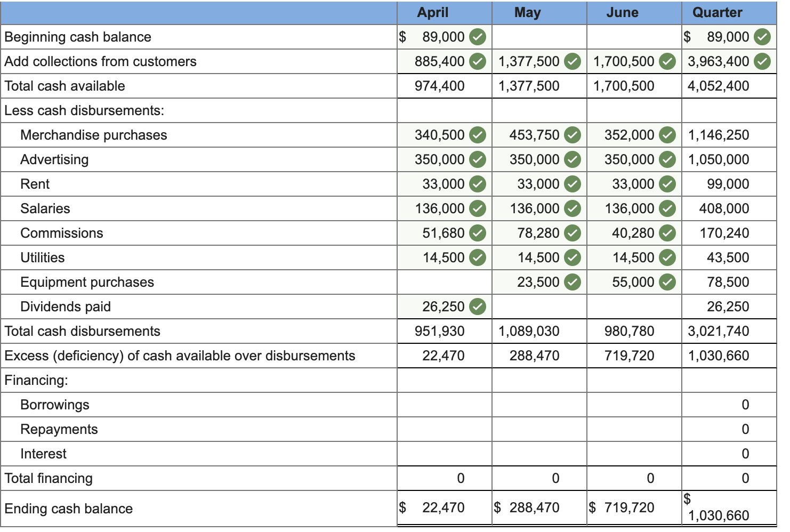The width and height of the screenshot is (790, 532).
Task: Click the checkmark beside June commissions 40,280
Action: click(x=667, y=232)
